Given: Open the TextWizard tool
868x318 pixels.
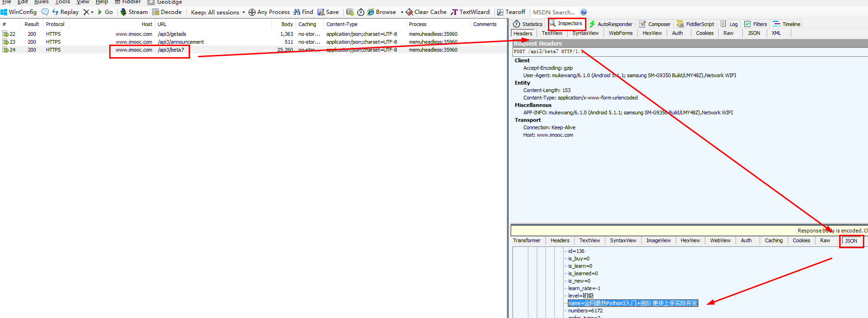Looking at the screenshot, I should [x=470, y=12].
